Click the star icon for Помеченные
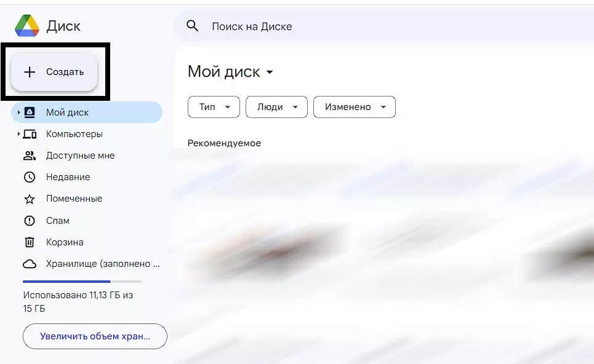Screen dimensions: 594x364 [x=30, y=198]
